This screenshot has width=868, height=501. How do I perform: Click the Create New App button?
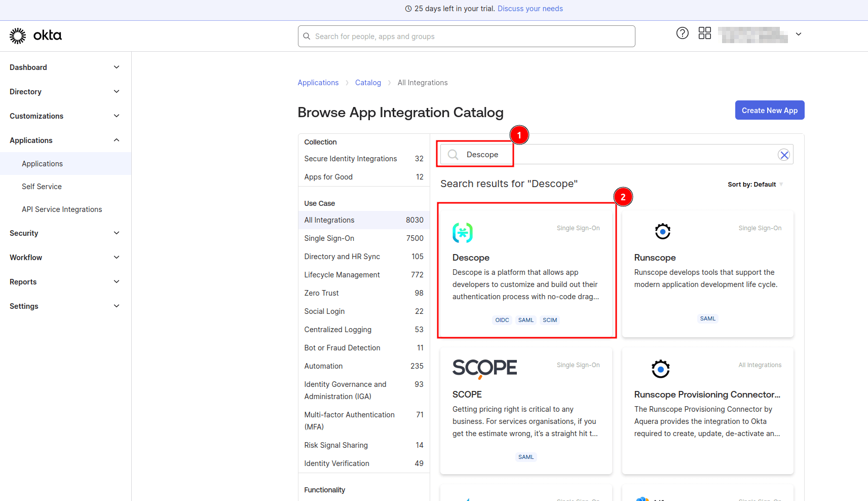(769, 111)
